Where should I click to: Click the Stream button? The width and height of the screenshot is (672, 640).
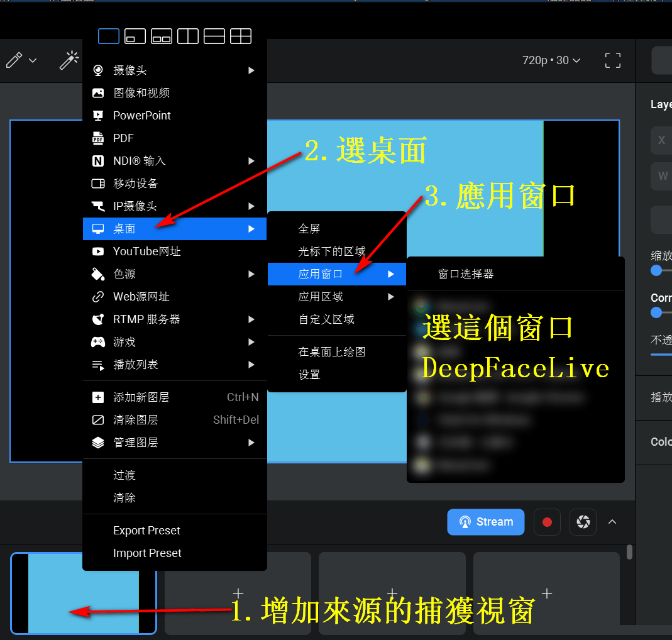485,522
